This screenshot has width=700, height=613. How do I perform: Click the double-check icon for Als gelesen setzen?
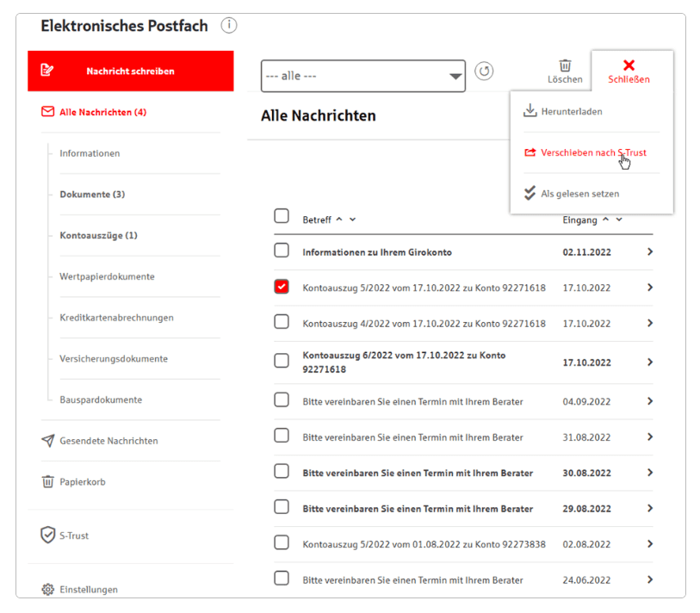[x=530, y=194]
